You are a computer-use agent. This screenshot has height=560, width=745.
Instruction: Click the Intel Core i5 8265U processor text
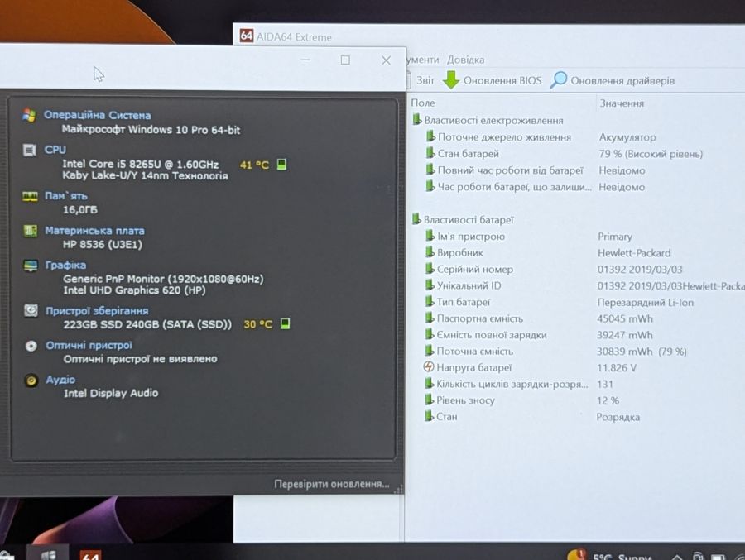141,165
